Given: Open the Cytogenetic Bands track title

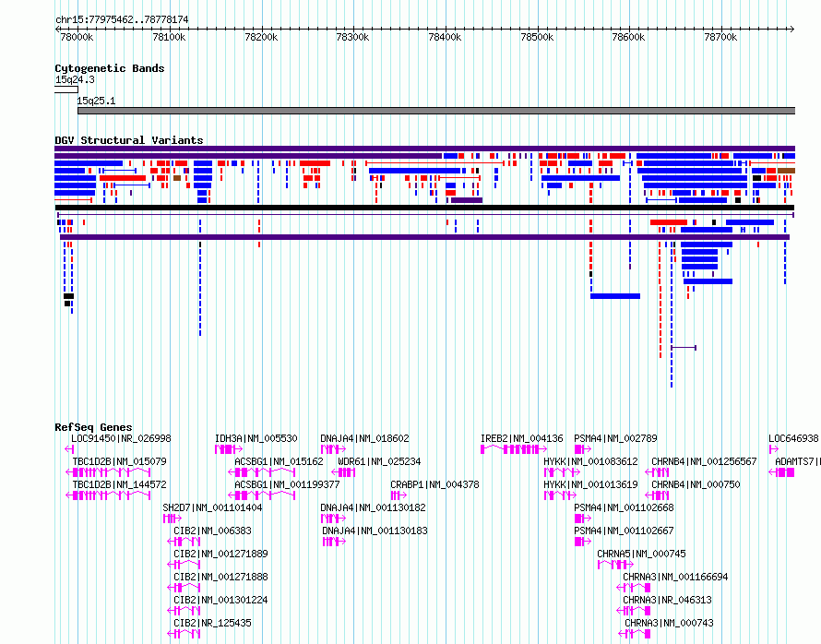Looking at the screenshot, I should click(x=110, y=68).
